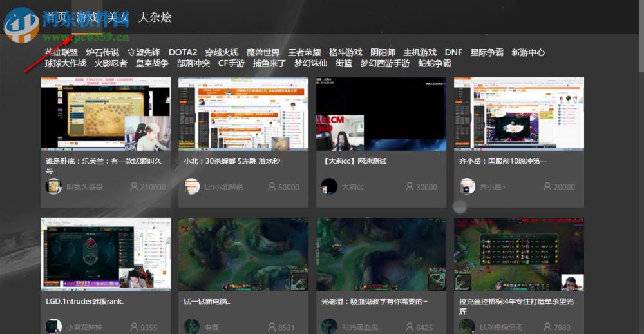Open title 谁是卧底：乐芙兰
Screen dimensions: 644x334
tap(104, 165)
